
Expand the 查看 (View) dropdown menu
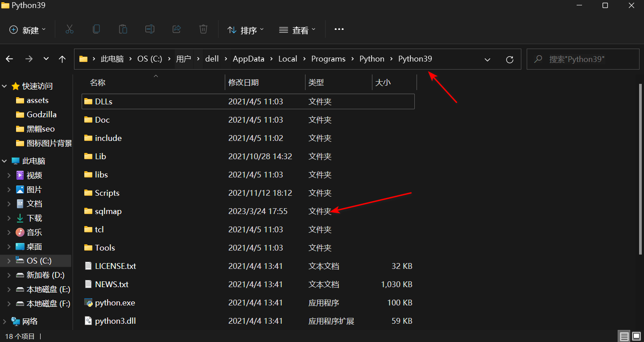(297, 30)
